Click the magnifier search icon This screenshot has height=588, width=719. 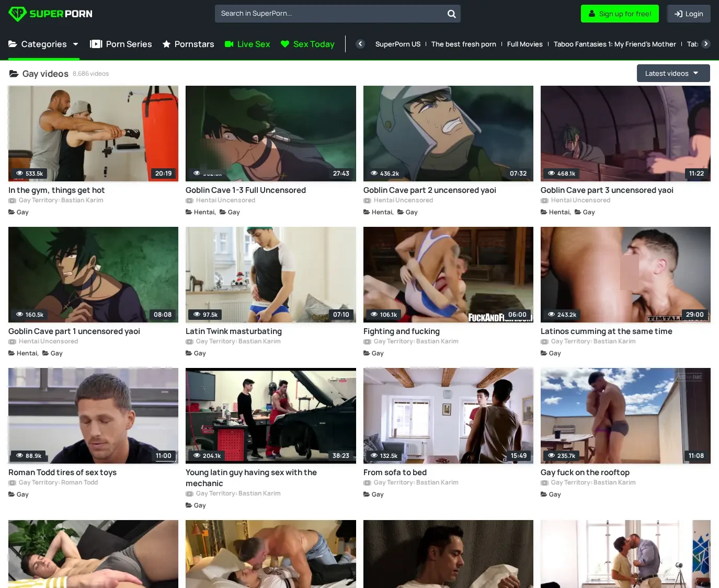[x=452, y=14]
